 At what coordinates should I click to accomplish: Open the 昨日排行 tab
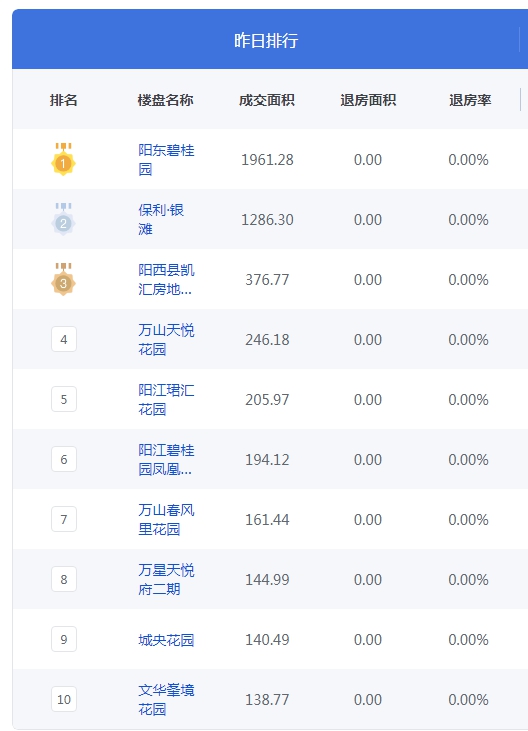point(266,41)
